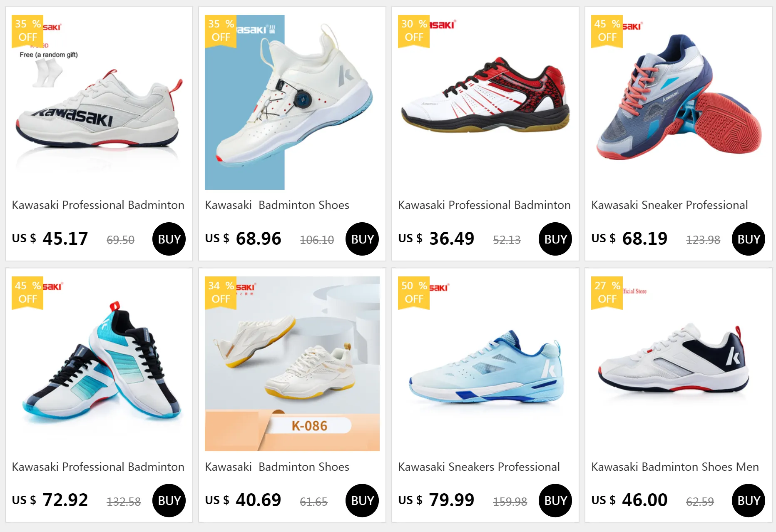Click the 27% OFF discount badge
This screenshot has height=532, width=776.
pyautogui.click(x=607, y=293)
